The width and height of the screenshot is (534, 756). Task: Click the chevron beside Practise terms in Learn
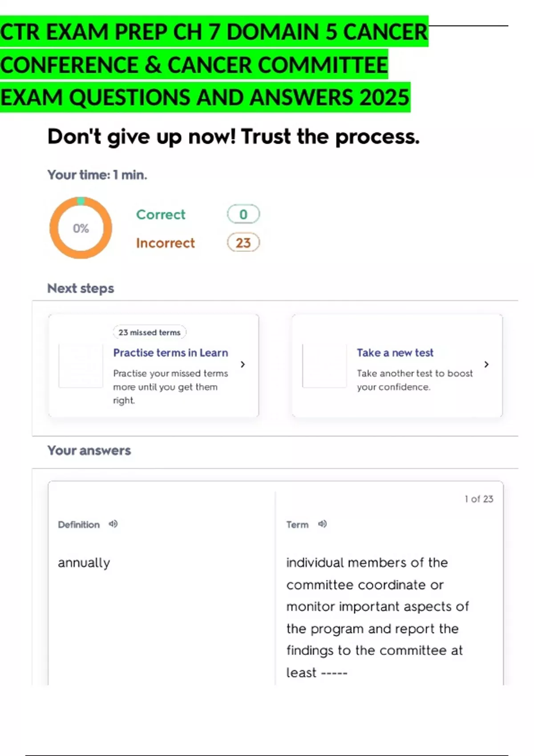243,364
